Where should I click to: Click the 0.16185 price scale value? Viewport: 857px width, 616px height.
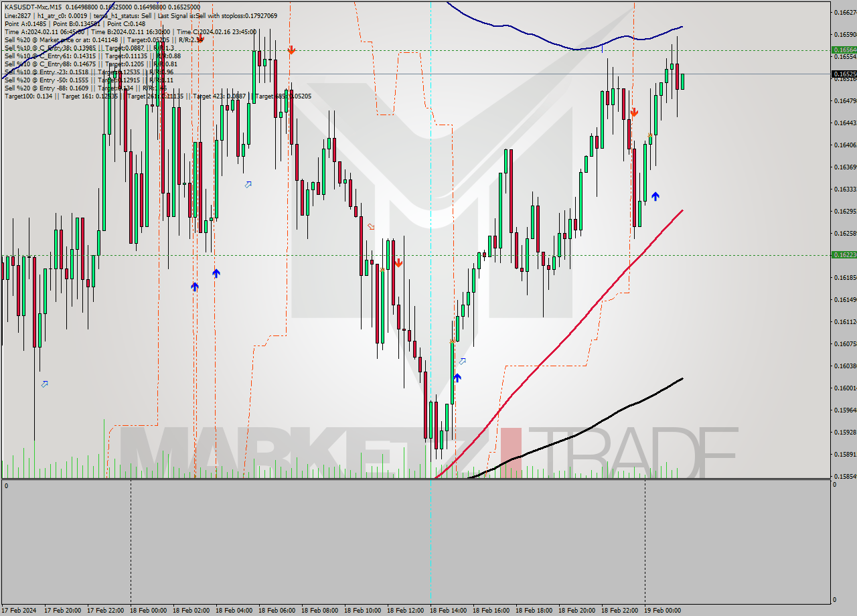click(x=845, y=277)
